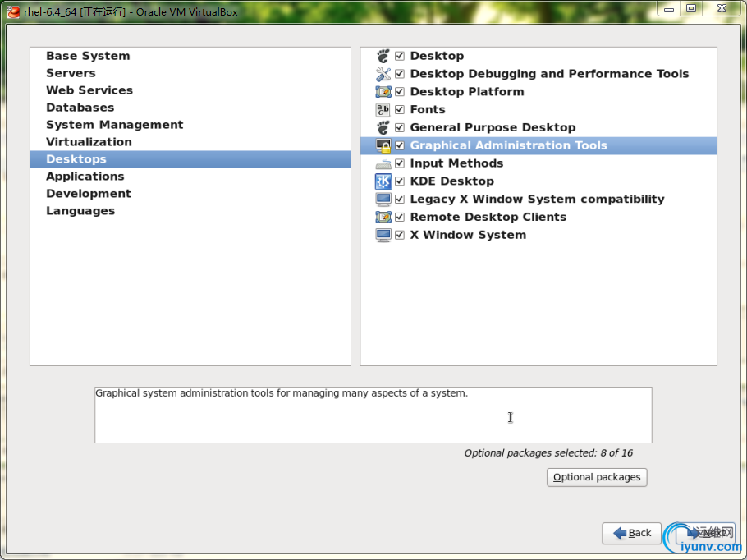Toggle Legacy X Window System compatibility checkbox
747x560 pixels.
point(400,200)
